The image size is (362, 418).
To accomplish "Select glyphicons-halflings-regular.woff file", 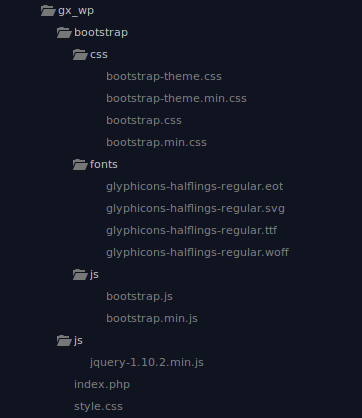I will [197, 252].
